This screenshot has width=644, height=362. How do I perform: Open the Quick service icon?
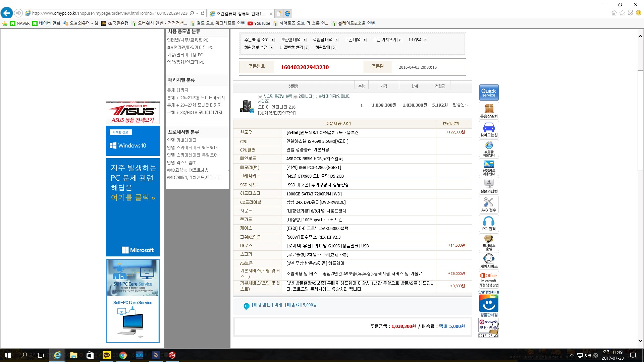point(489,93)
